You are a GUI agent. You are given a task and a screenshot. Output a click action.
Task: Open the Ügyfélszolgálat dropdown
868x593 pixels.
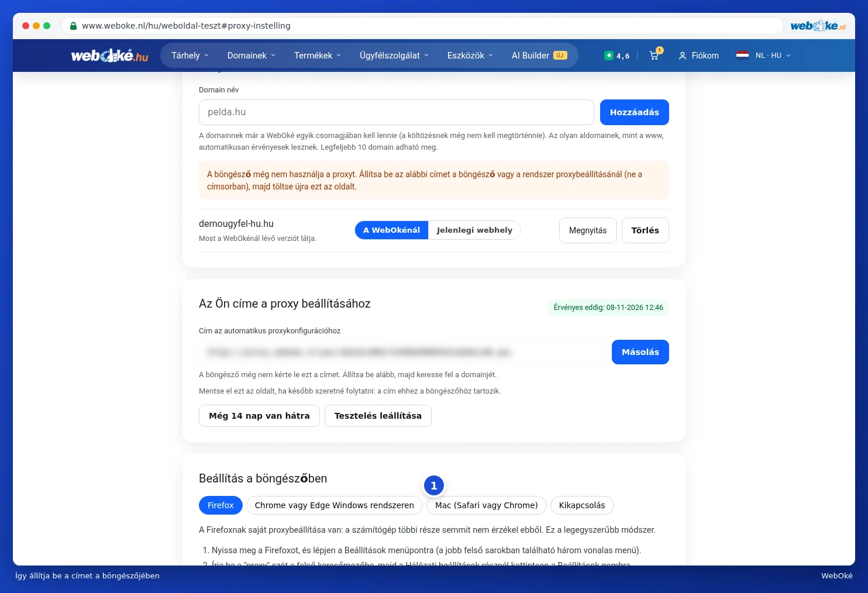pos(394,56)
